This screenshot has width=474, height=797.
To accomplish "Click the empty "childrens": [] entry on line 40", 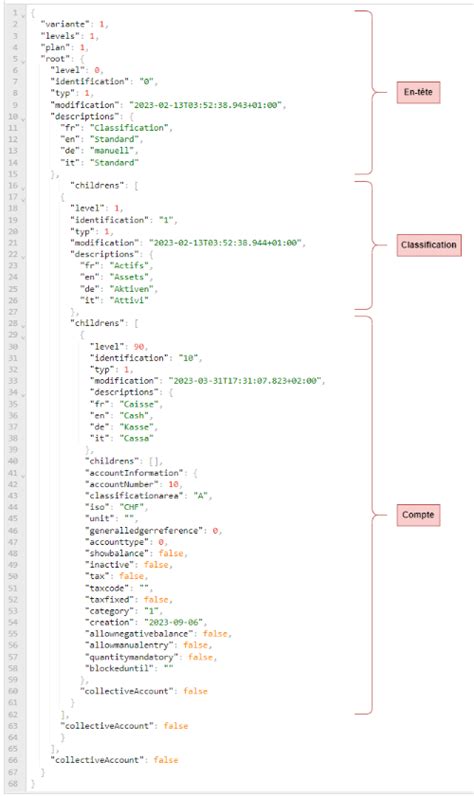I will 124,462.
